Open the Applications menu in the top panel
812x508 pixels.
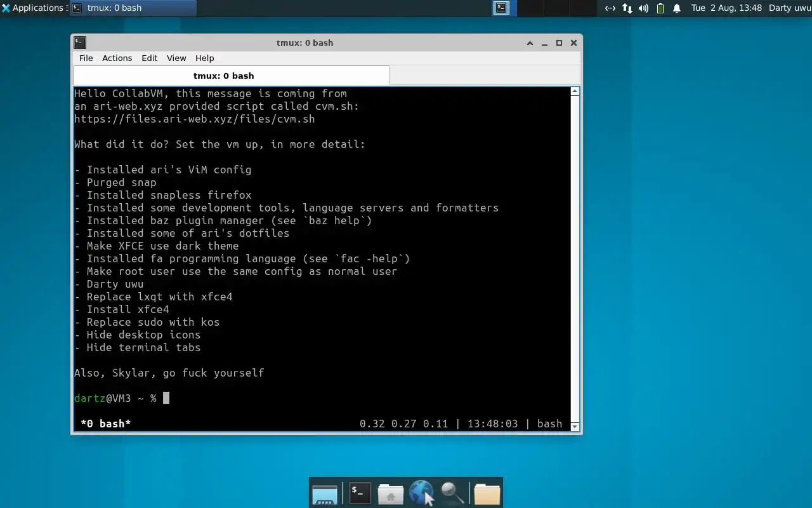pos(33,8)
